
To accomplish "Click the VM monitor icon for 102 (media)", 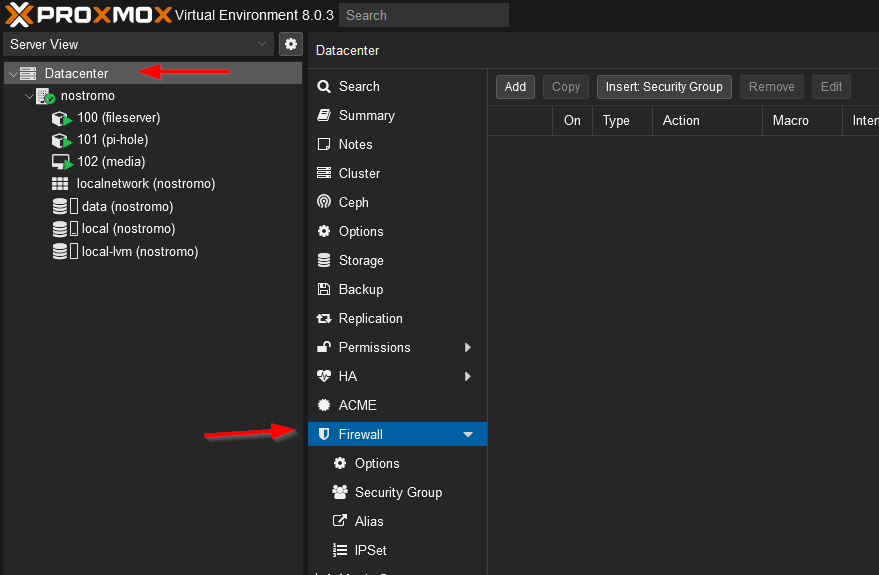I will (62, 162).
